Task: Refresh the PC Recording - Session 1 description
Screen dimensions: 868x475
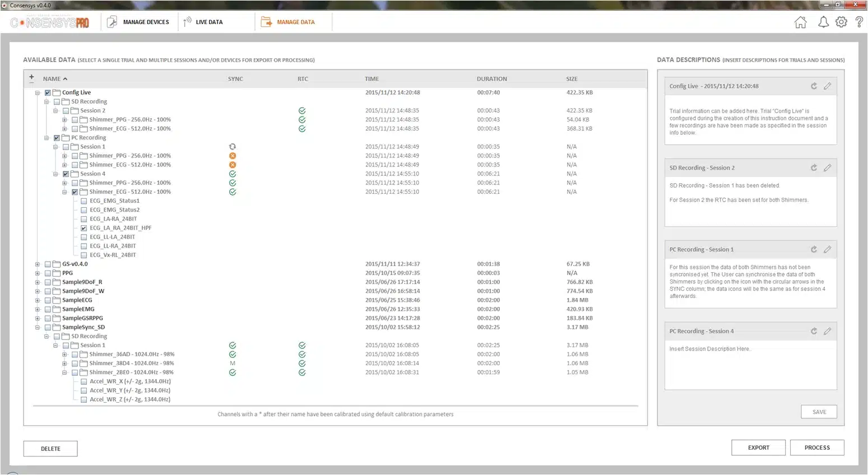Action: coord(814,250)
